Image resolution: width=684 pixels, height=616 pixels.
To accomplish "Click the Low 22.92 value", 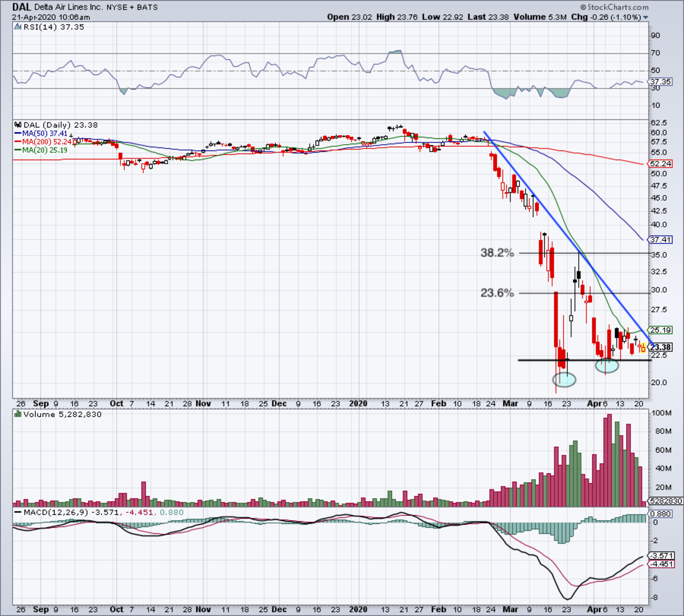I will point(442,17).
